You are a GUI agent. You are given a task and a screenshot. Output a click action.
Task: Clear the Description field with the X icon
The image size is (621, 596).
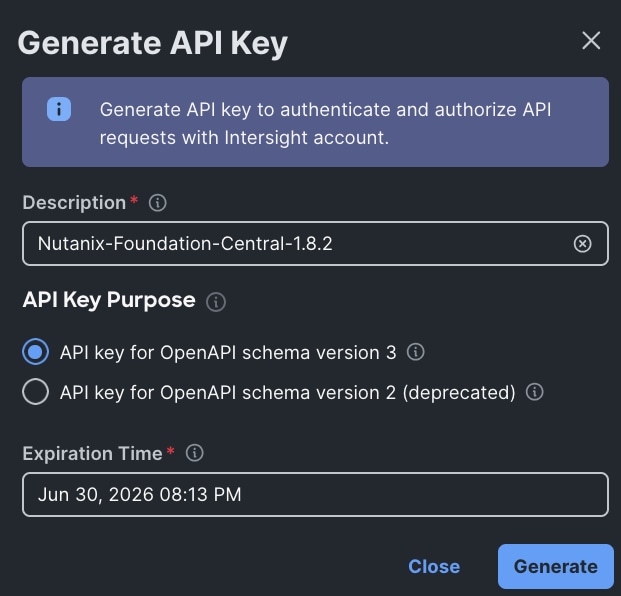582,244
